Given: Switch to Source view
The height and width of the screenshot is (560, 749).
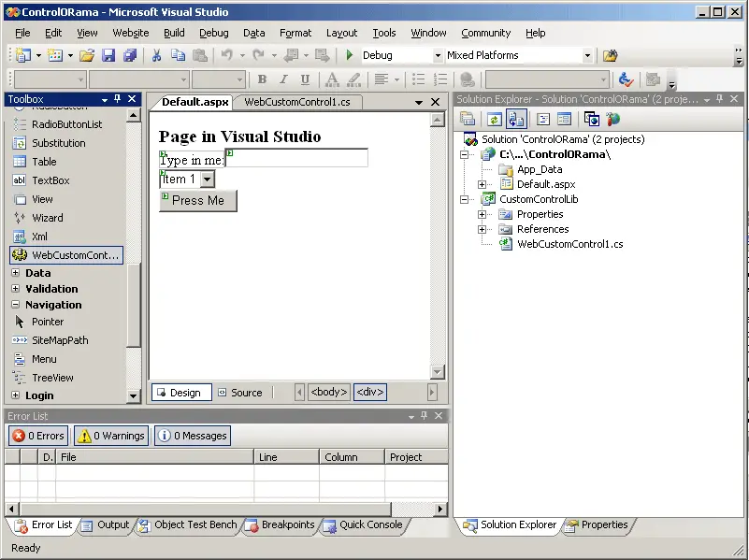Looking at the screenshot, I should (240, 393).
